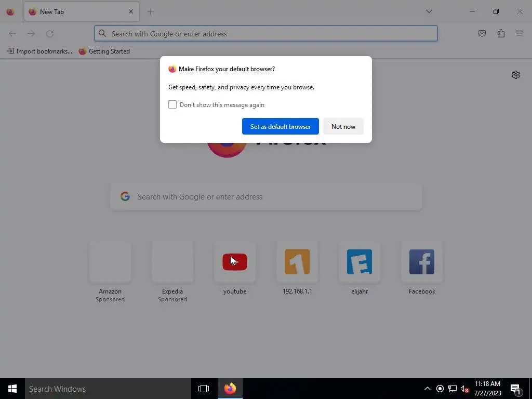Close the New Tab tab
This screenshot has width=532, height=399.
coord(131,11)
